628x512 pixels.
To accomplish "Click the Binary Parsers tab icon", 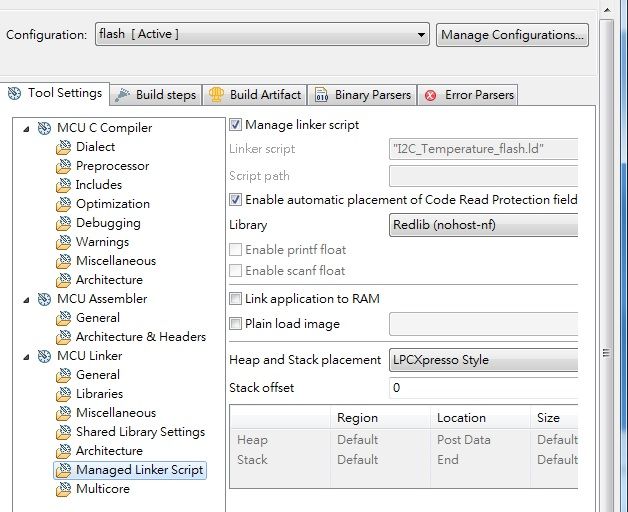I will point(321,95).
